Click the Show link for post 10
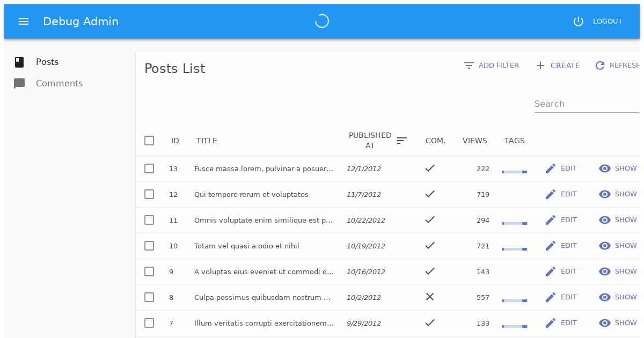The width and height of the screenshot is (644, 338). (625, 246)
